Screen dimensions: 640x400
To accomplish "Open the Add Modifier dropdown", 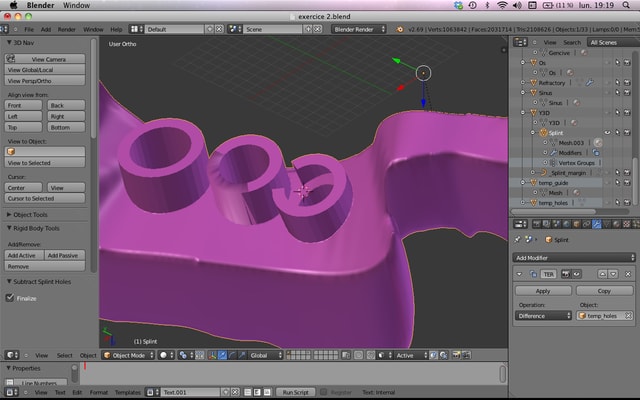I will 571,257.
